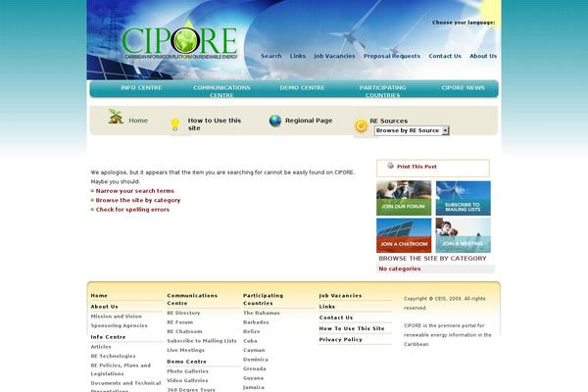
Task: Open the Privacy Policy link
Action: 340,339
